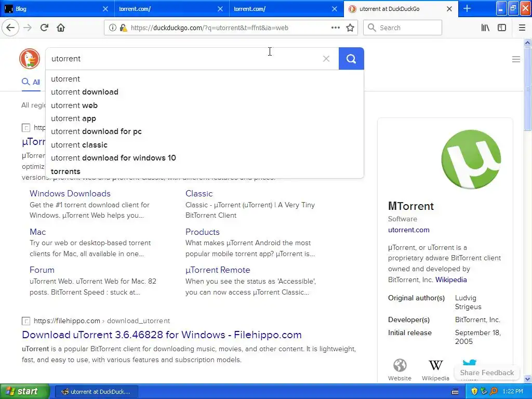Submit search with the blue magnifier button
532x399 pixels.
pyautogui.click(x=351, y=59)
